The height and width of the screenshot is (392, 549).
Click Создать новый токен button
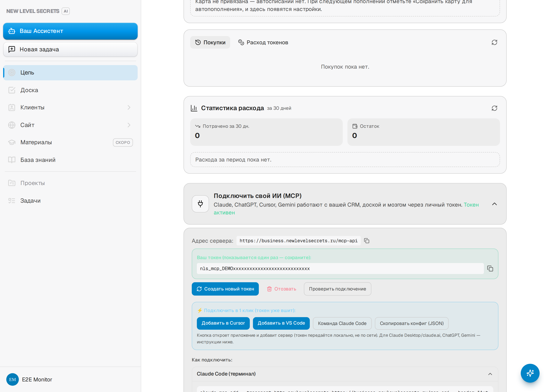[225, 289]
